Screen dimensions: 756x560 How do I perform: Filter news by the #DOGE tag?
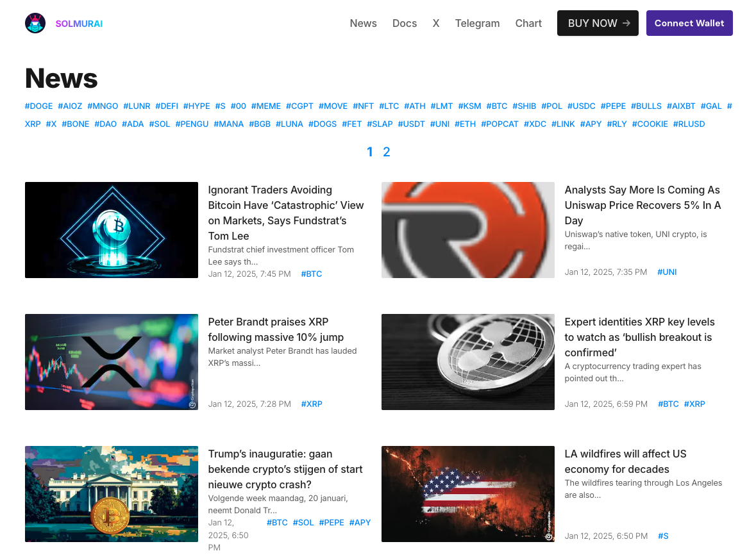tap(38, 106)
